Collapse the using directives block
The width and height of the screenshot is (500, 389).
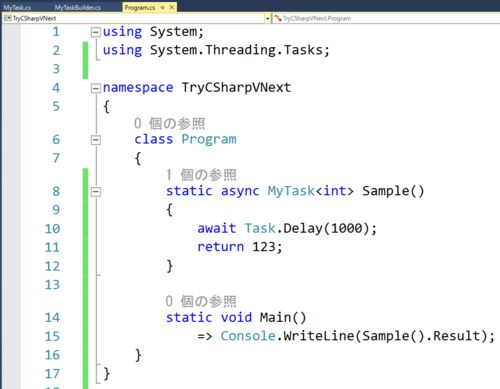pos(96,32)
